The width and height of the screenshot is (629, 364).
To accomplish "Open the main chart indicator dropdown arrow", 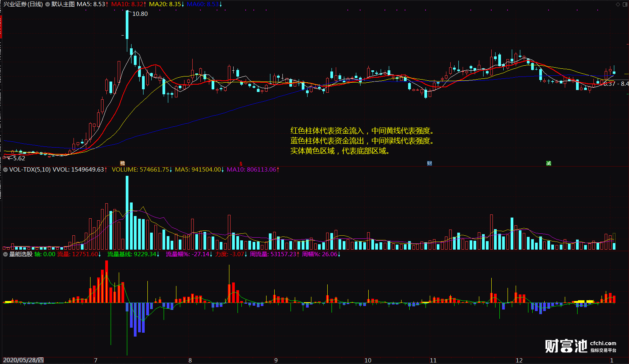I will pyautogui.click(x=48, y=4).
